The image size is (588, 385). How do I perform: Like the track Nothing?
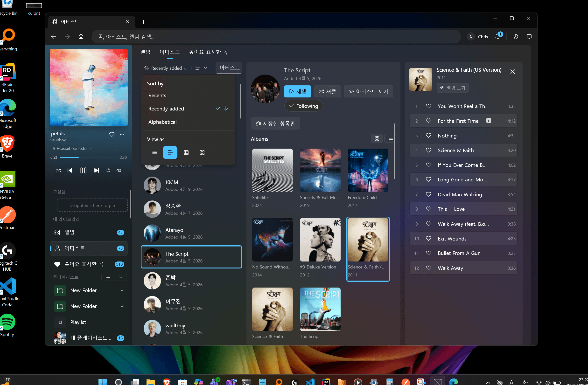tap(429, 136)
